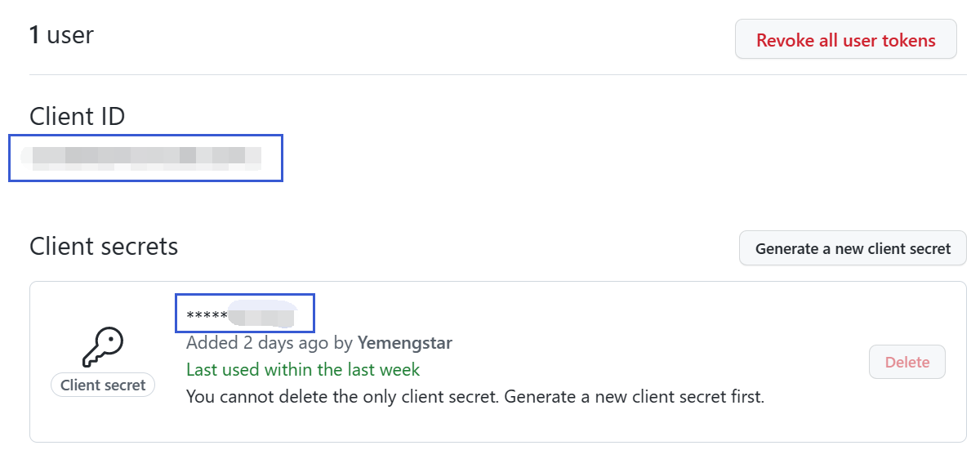
Task: Click the divider line under '1 user'
Action: click(490, 74)
